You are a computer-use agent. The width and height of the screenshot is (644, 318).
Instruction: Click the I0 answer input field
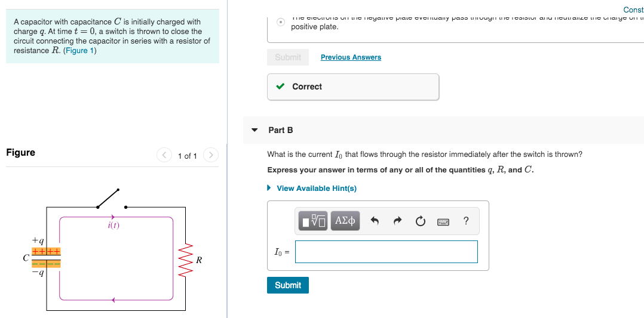pos(387,252)
